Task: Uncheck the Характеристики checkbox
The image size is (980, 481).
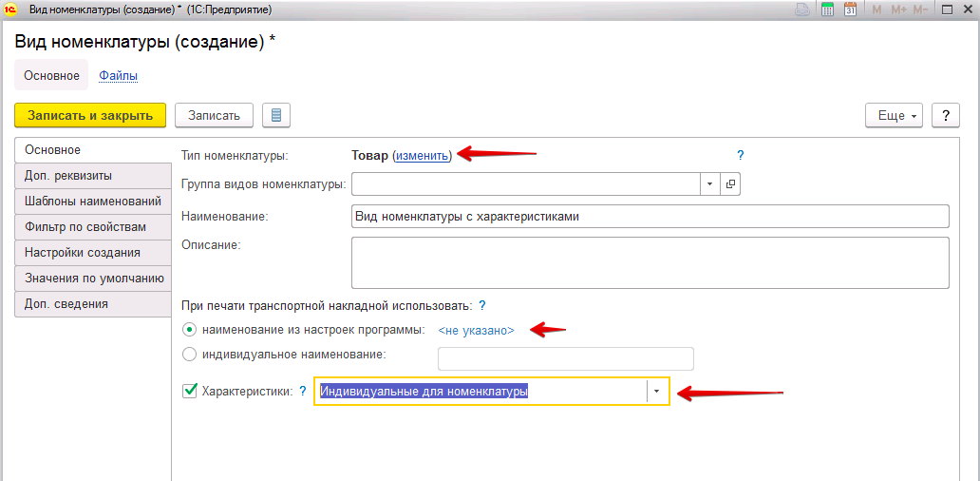Action: (189, 392)
